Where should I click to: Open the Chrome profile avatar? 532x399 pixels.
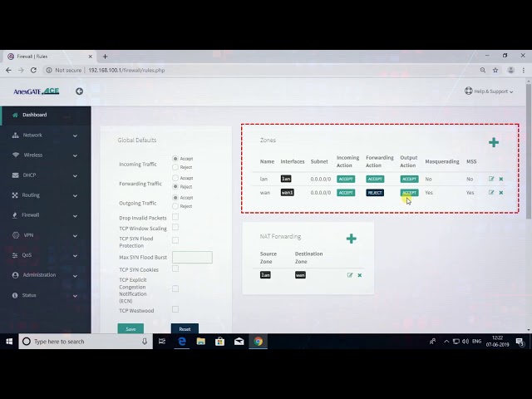pyautogui.click(x=510, y=70)
